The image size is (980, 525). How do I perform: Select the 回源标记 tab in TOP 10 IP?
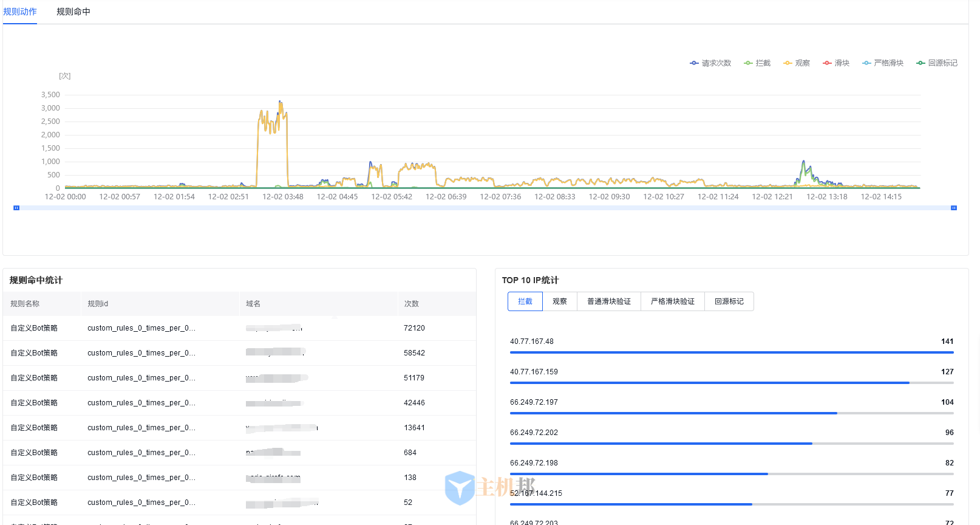(x=729, y=301)
